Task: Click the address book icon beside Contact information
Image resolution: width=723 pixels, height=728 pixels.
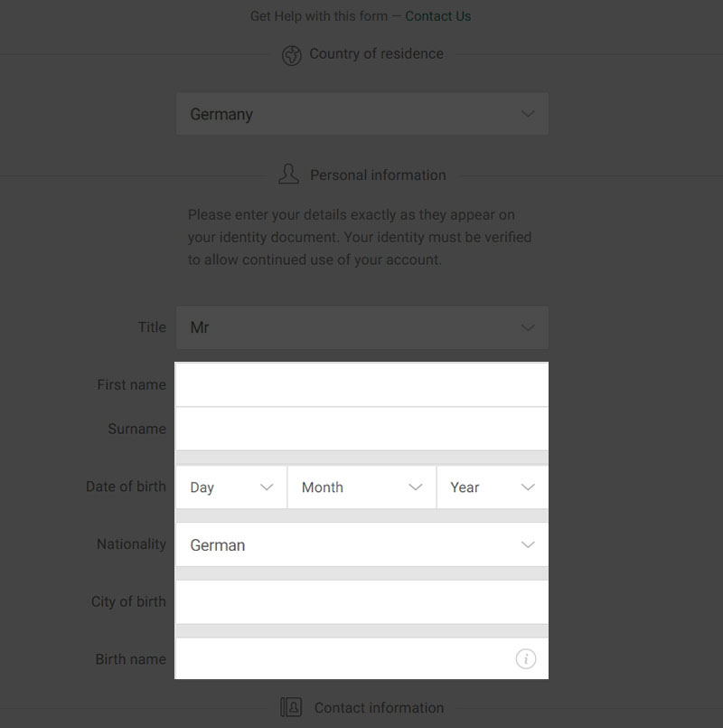Action: pyautogui.click(x=291, y=707)
